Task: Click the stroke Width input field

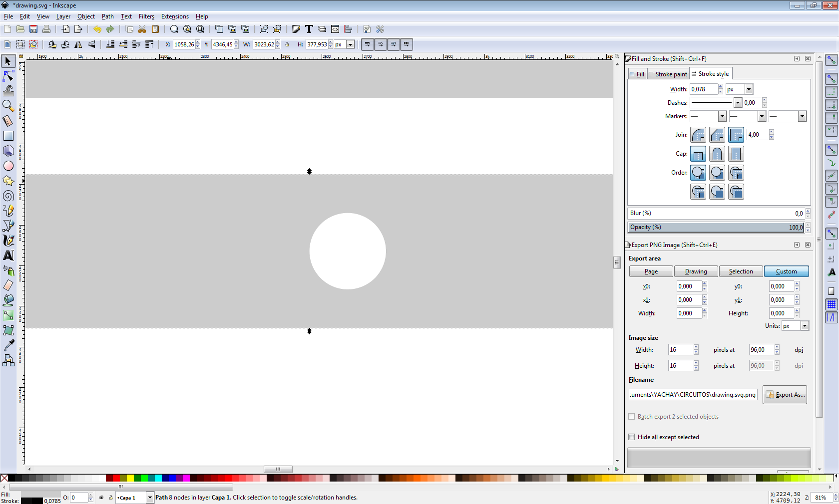Action: [704, 89]
